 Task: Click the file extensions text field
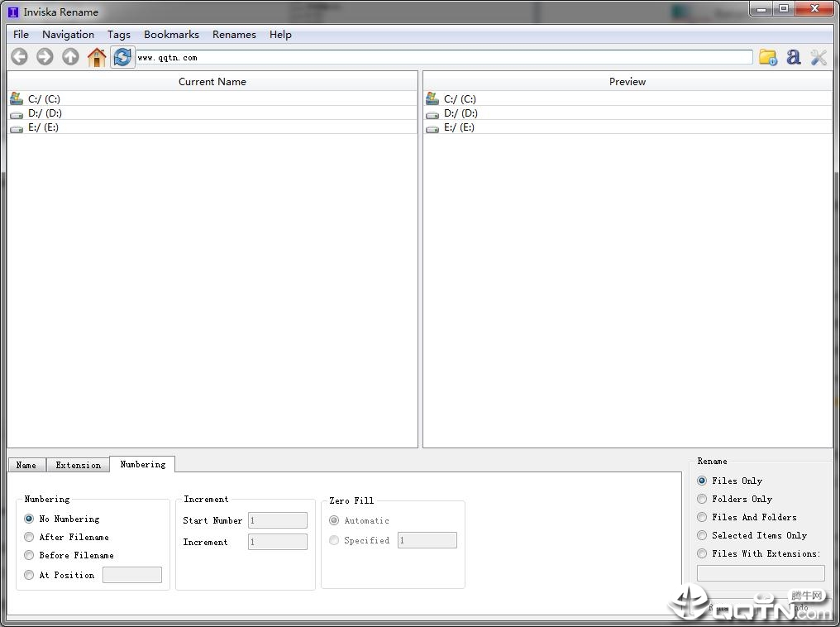761,573
